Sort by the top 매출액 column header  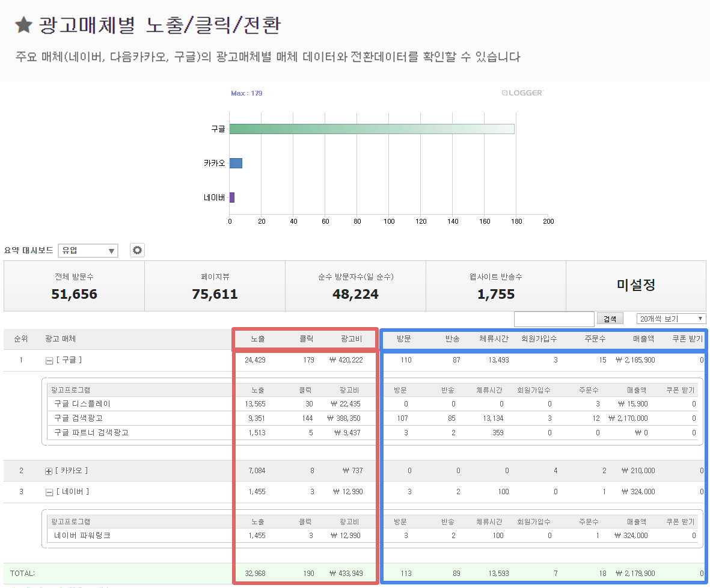coord(643,339)
